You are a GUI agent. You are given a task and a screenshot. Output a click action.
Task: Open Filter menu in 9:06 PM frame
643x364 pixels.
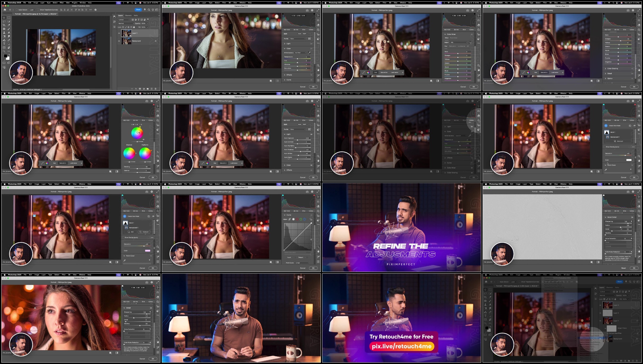tap(224, 3)
